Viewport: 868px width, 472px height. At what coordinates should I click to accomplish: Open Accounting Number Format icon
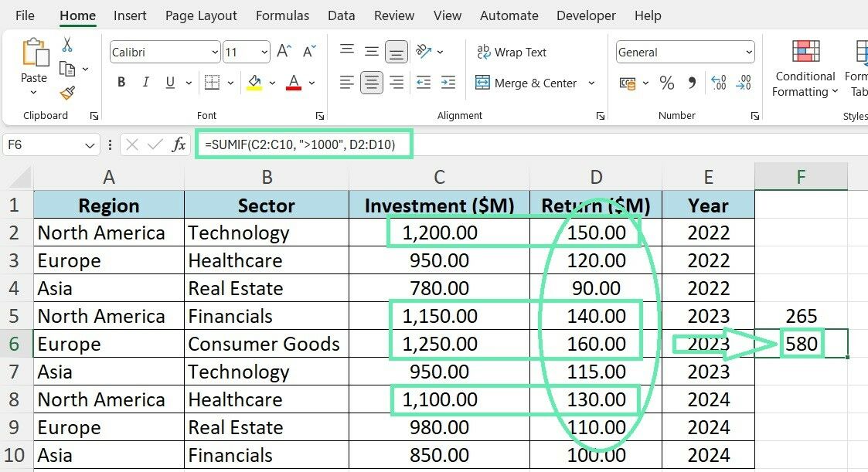(627, 83)
